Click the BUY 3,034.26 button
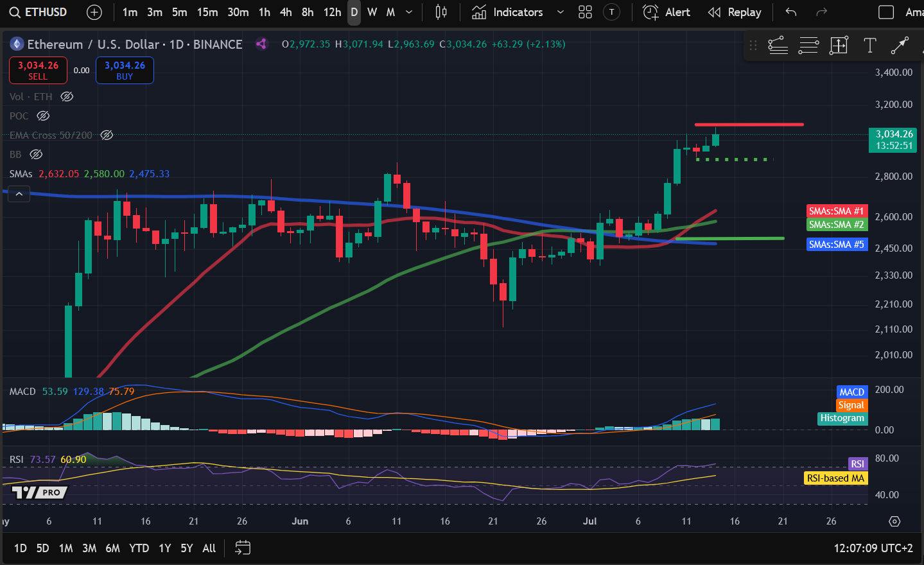Image resolution: width=924 pixels, height=565 pixels. 125,71
